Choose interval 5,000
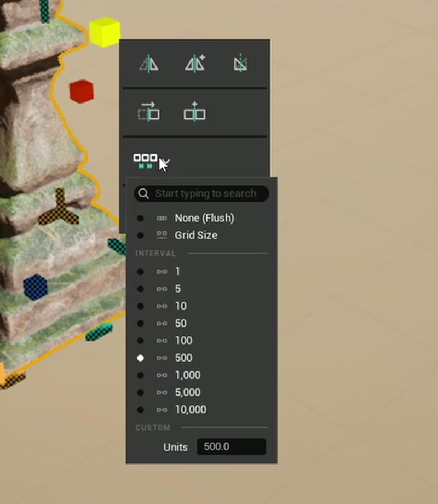The image size is (438, 504). tap(201, 392)
